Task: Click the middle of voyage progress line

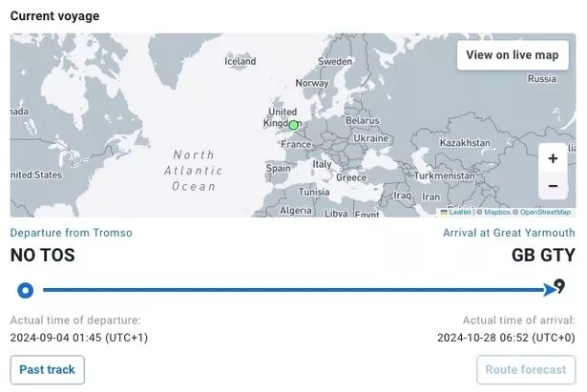Action: 294,290
